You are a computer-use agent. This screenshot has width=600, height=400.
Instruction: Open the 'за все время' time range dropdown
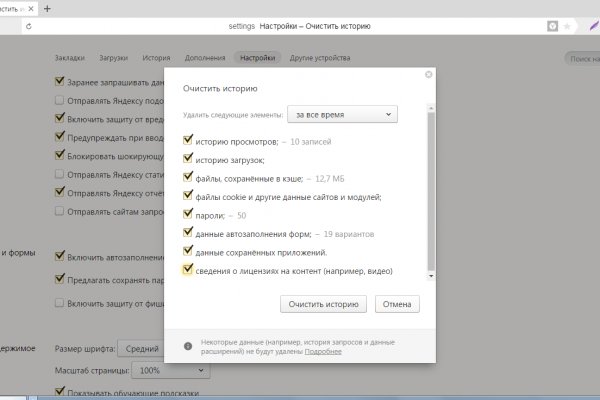click(342, 115)
